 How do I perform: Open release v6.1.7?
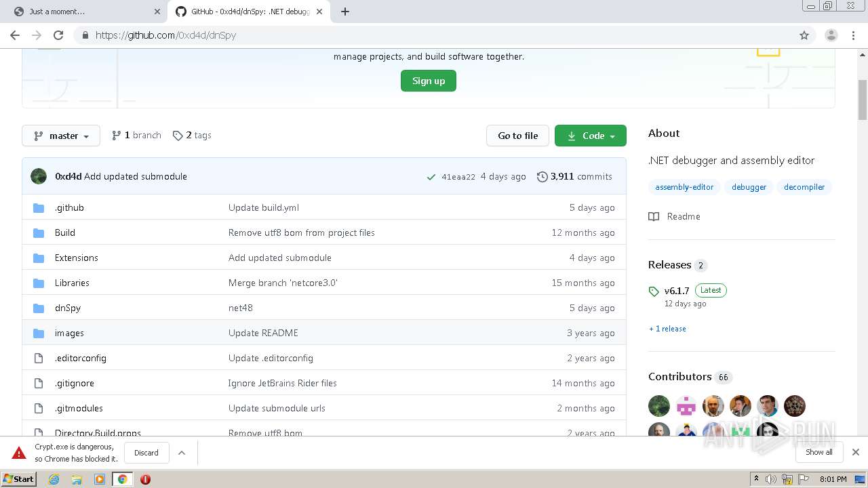(x=677, y=291)
